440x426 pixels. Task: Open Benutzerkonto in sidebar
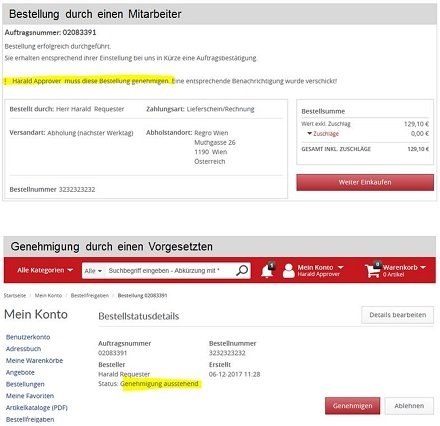(x=28, y=337)
